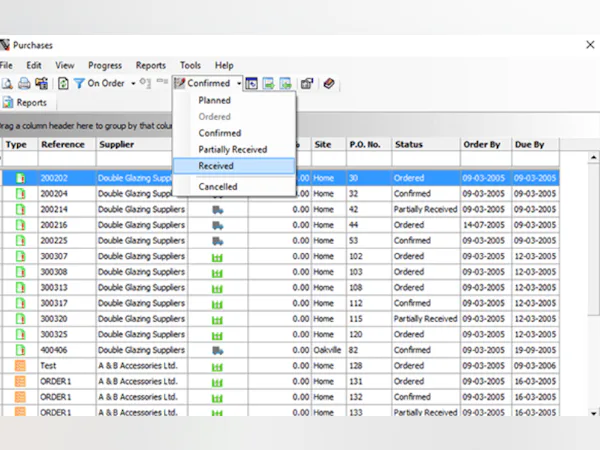Choose Planned from the status dropdown
This screenshot has height=450, width=600.
[x=214, y=101]
